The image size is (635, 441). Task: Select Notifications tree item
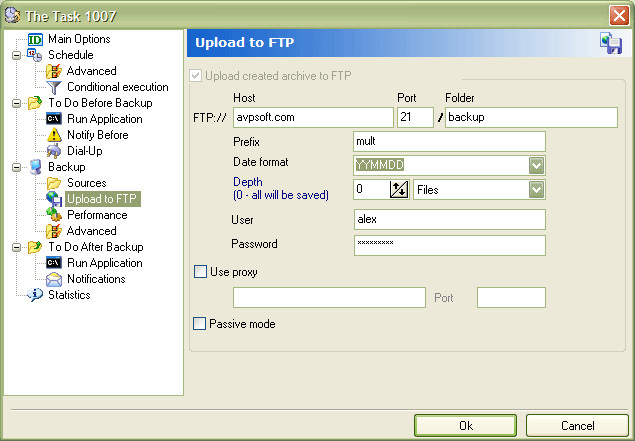tap(96, 279)
